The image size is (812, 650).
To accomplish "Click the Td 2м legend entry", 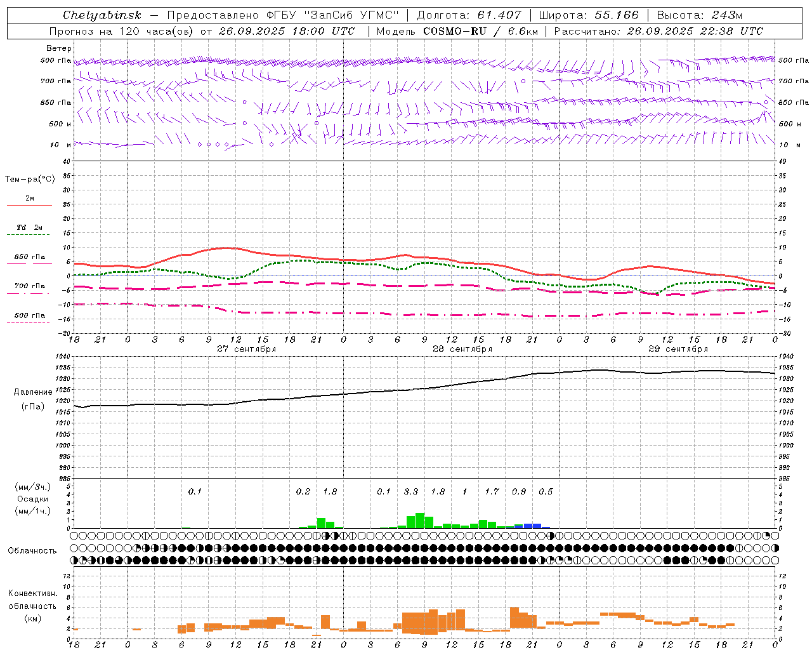I will click(x=29, y=227).
